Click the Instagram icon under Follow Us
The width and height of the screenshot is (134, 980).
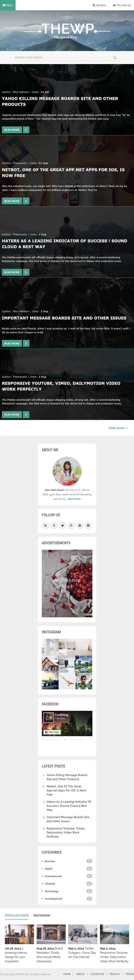coord(88,525)
